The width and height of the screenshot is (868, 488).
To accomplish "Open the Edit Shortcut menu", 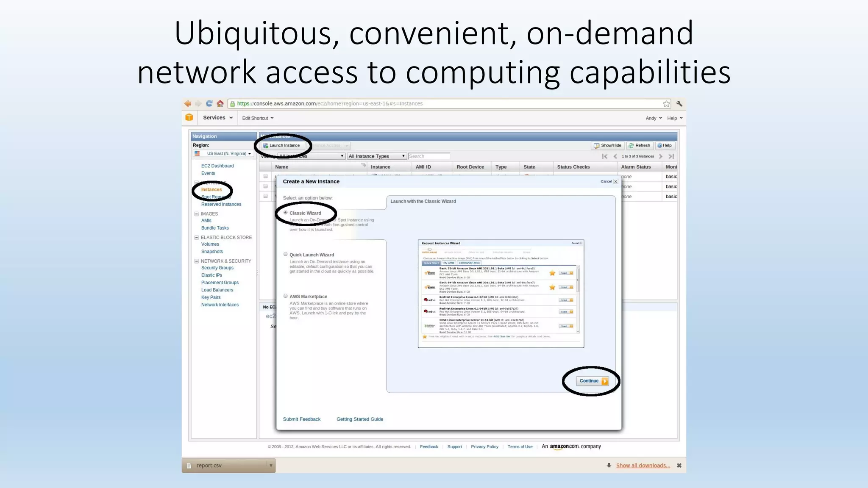I will 258,118.
